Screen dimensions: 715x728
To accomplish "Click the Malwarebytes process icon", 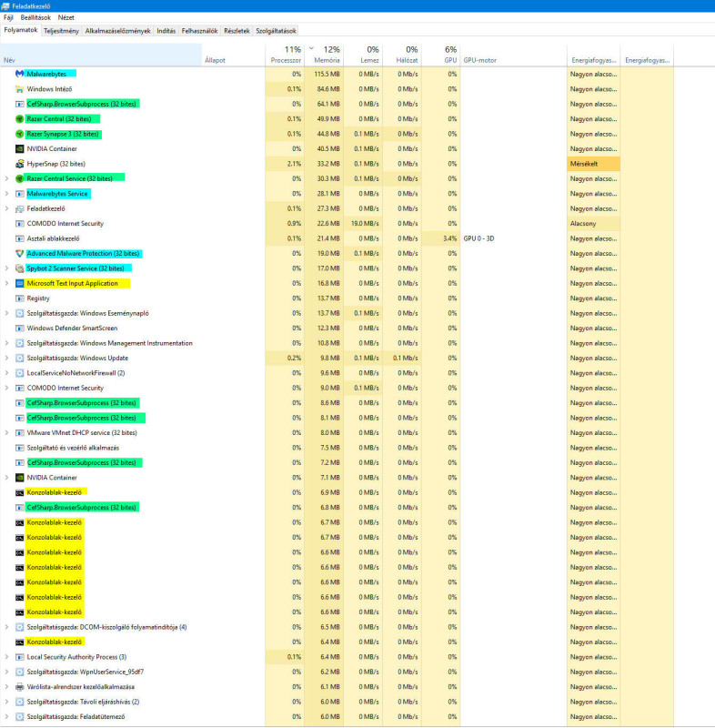I will coord(19,74).
